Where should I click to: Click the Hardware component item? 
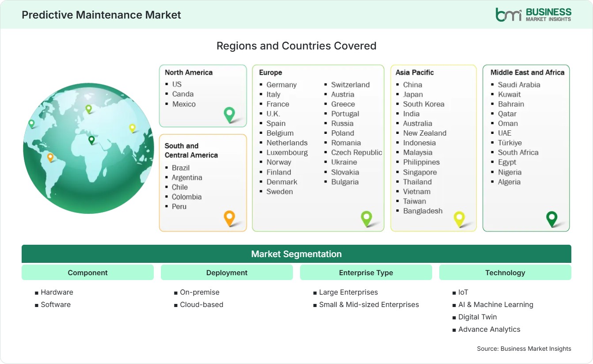pyautogui.click(x=57, y=292)
